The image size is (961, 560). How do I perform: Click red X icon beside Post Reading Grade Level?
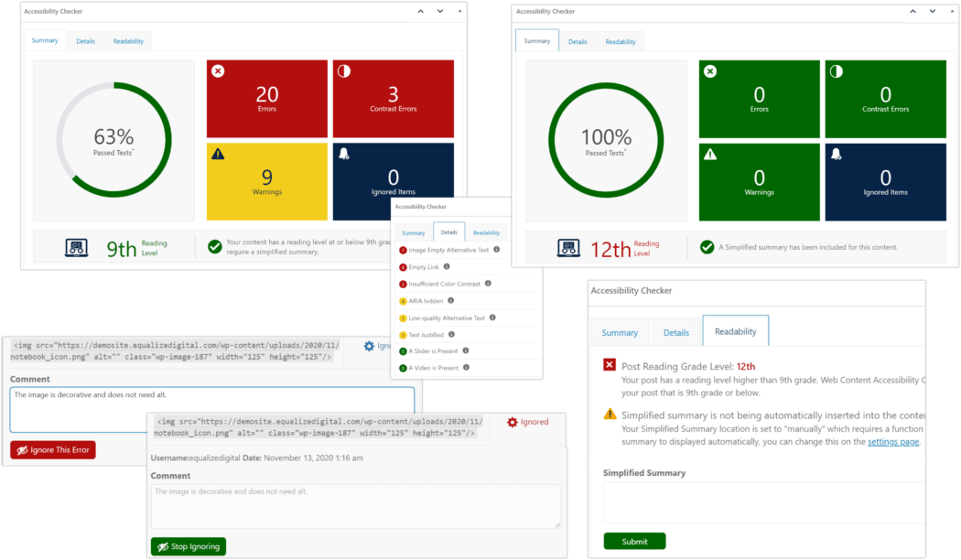click(x=610, y=365)
